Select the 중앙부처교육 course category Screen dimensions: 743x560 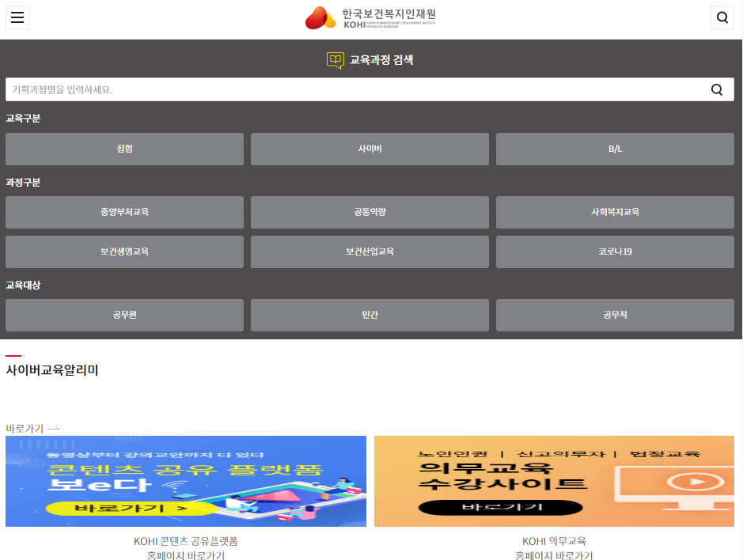click(x=124, y=212)
